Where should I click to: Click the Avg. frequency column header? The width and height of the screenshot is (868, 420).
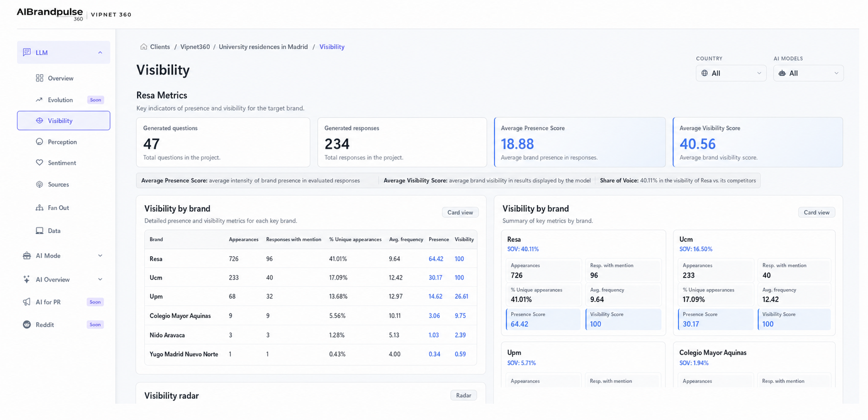tap(406, 239)
